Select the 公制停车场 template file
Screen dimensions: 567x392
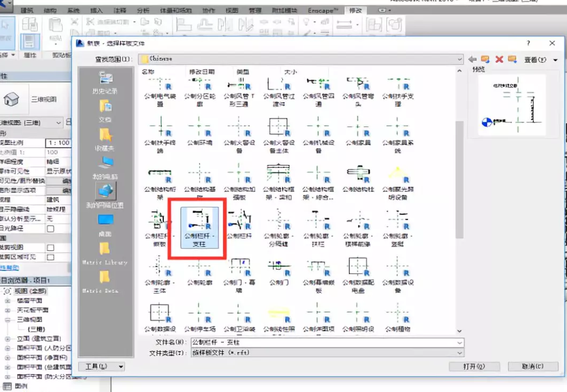199,318
